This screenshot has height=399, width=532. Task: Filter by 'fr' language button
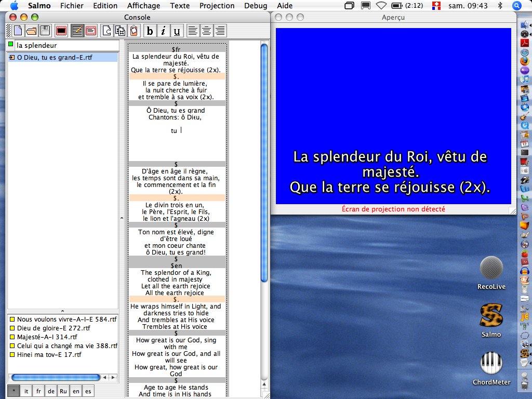pyautogui.click(x=38, y=391)
